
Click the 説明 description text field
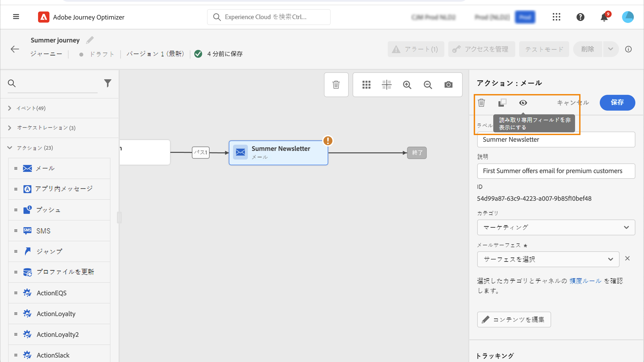click(556, 171)
